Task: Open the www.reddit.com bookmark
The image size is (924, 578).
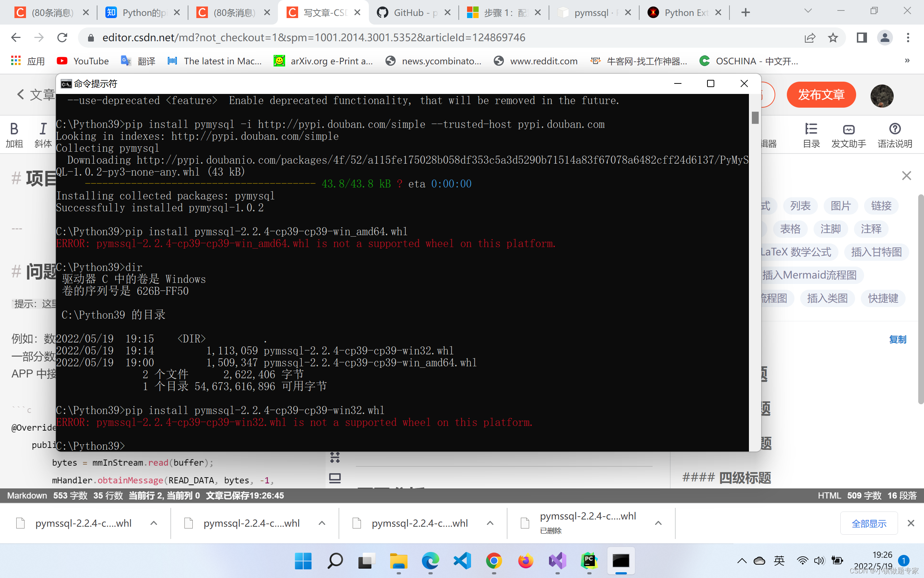Action: tap(535, 61)
